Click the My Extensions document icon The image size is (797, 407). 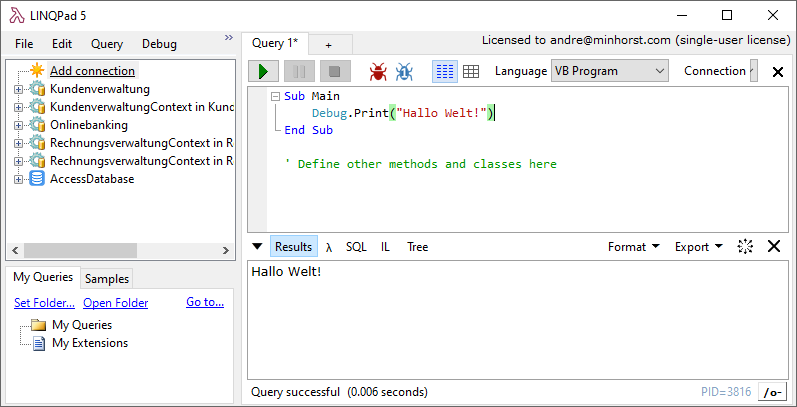point(39,343)
